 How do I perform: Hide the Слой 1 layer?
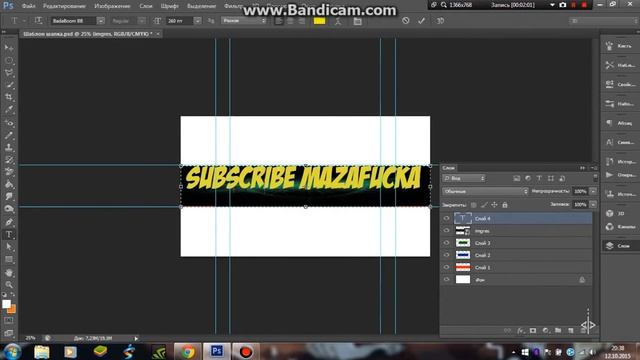coord(446,267)
